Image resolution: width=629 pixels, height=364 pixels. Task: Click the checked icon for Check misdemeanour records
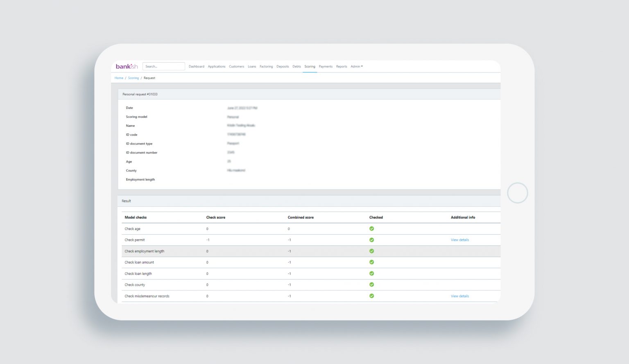click(372, 296)
